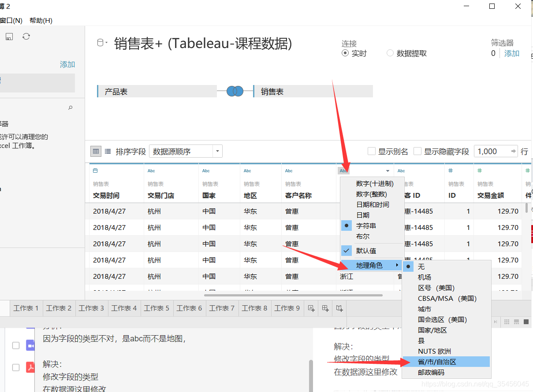Choose 日期和时间 in the type menu
533x392 pixels.
(372, 204)
